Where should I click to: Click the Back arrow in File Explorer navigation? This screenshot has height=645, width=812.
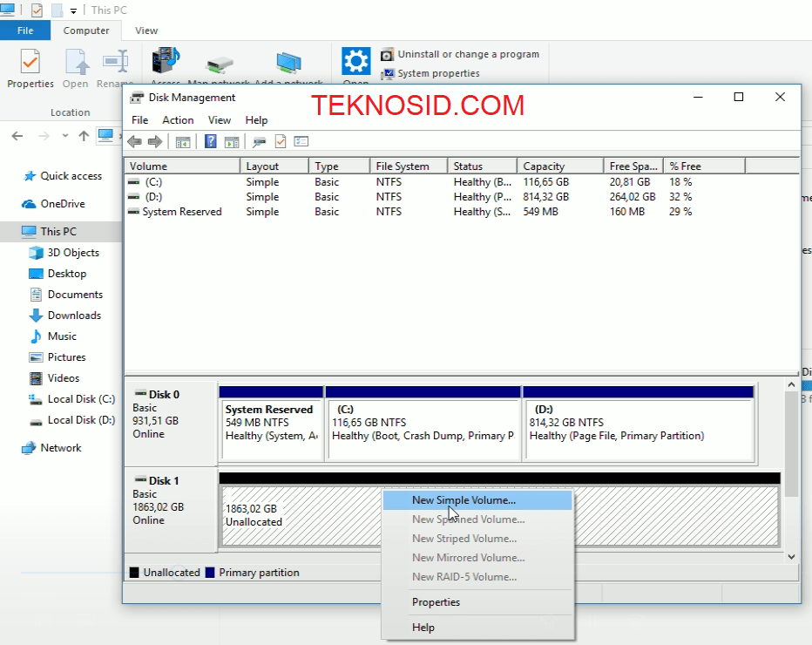pos(17,136)
